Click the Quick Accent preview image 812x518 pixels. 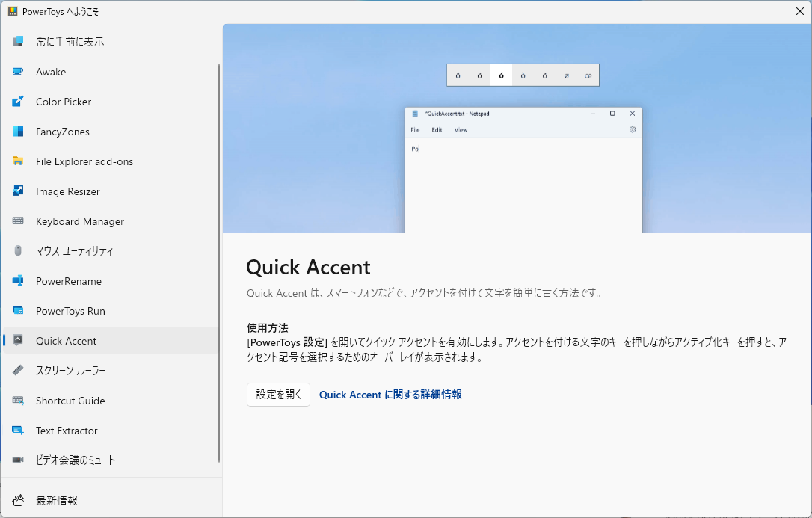click(517, 129)
